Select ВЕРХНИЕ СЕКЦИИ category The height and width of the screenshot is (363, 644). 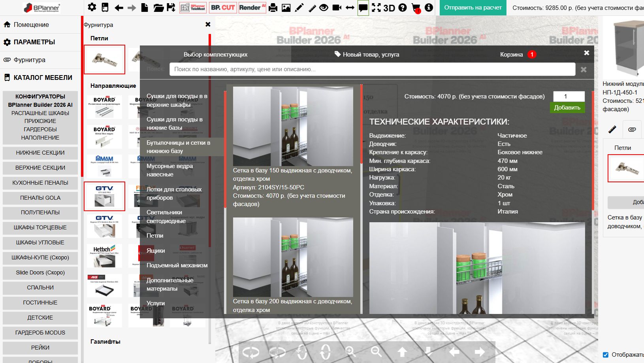(40, 168)
